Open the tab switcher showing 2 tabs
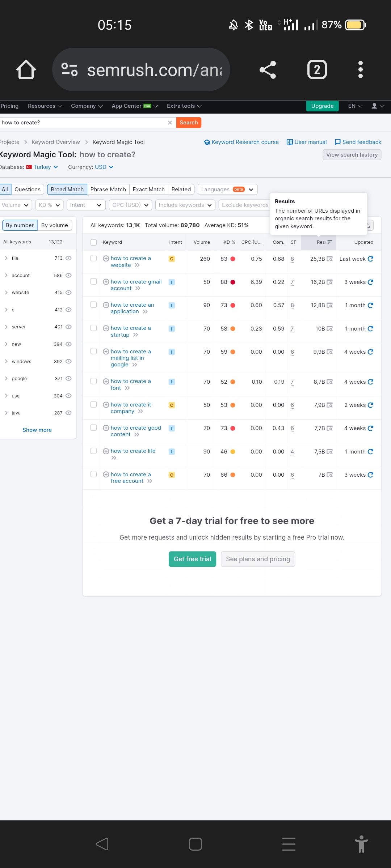 tap(317, 70)
